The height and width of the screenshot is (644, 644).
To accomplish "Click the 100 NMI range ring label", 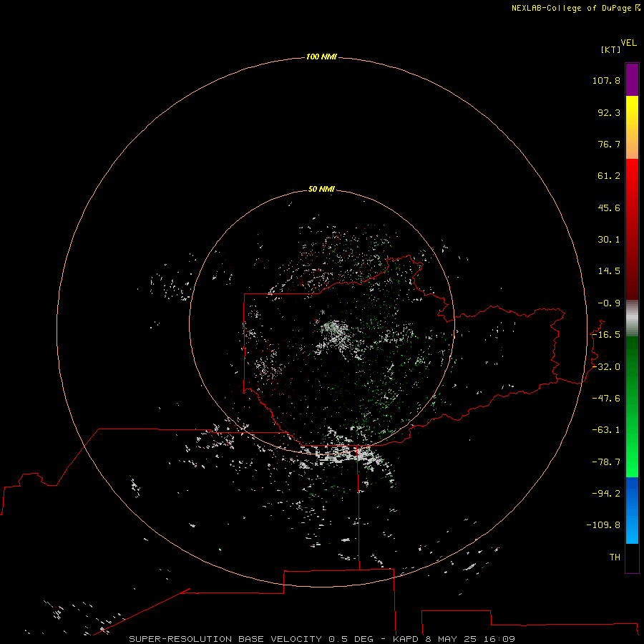I will point(321,57).
